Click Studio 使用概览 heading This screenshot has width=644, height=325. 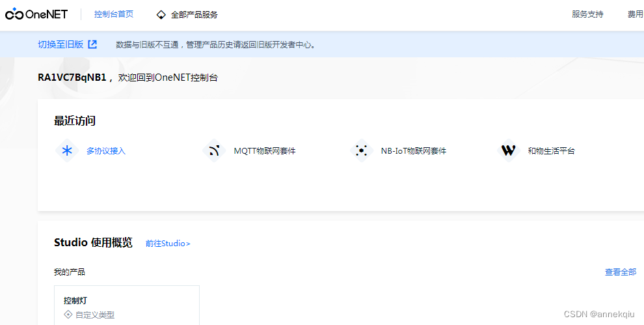pos(93,243)
